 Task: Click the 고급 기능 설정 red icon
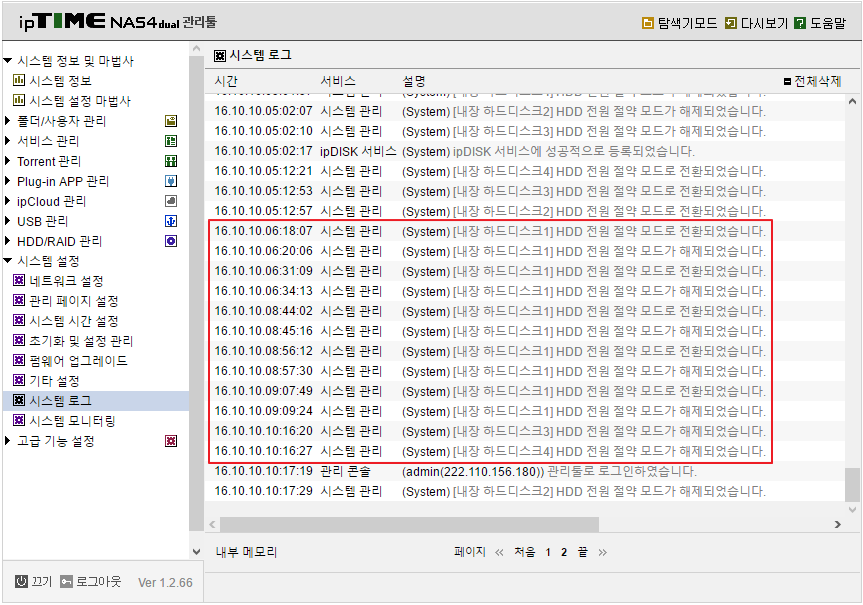[x=171, y=441]
